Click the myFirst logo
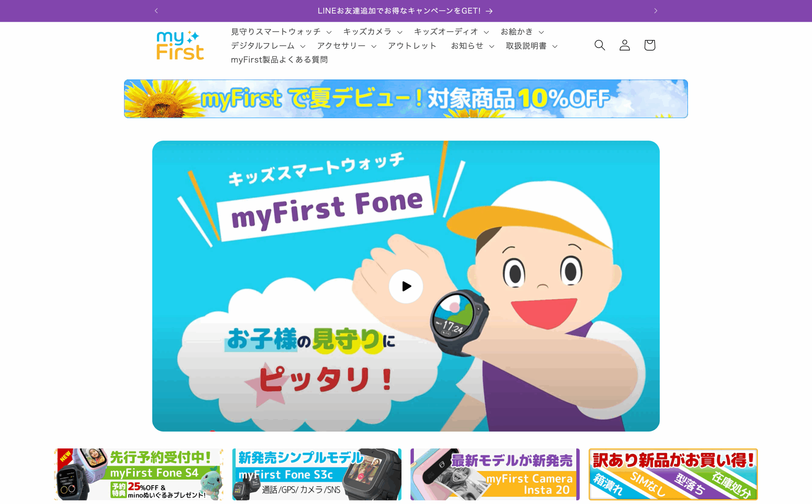This screenshot has width=812, height=504. pyautogui.click(x=180, y=45)
